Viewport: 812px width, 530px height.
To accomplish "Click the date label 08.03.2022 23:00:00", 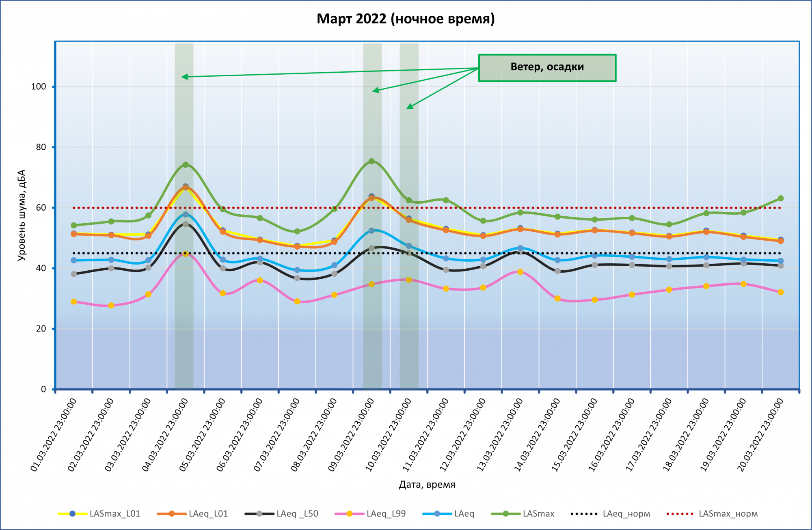I will coord(314,435).
